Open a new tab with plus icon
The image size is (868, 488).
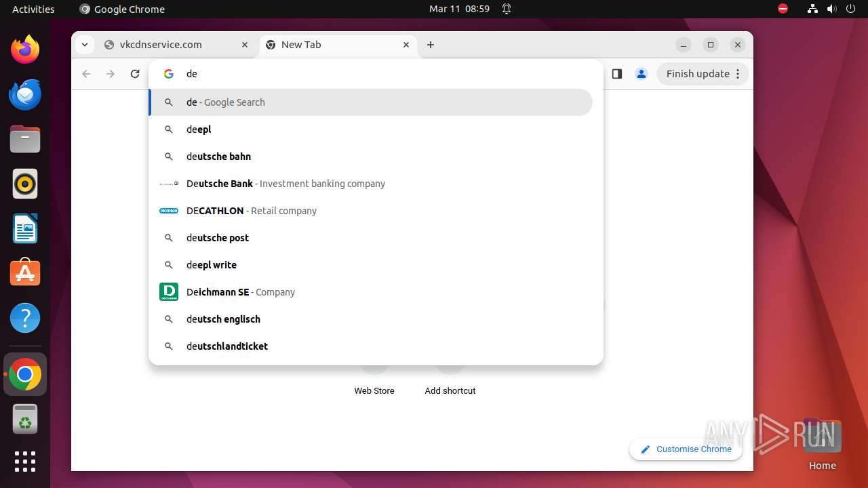(431, 45)
